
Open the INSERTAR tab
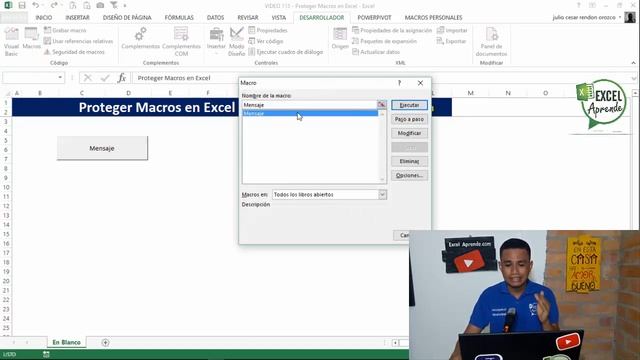[77, 18]
